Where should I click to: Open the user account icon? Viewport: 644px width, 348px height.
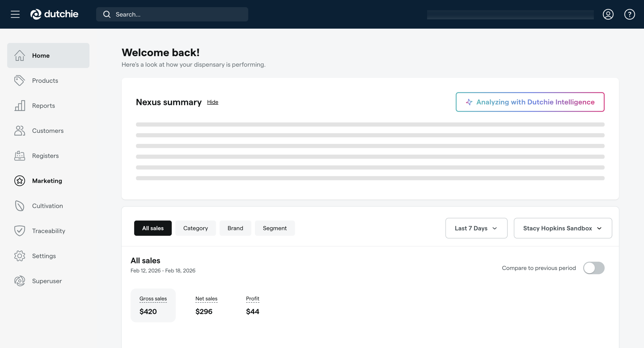[608, 14]
